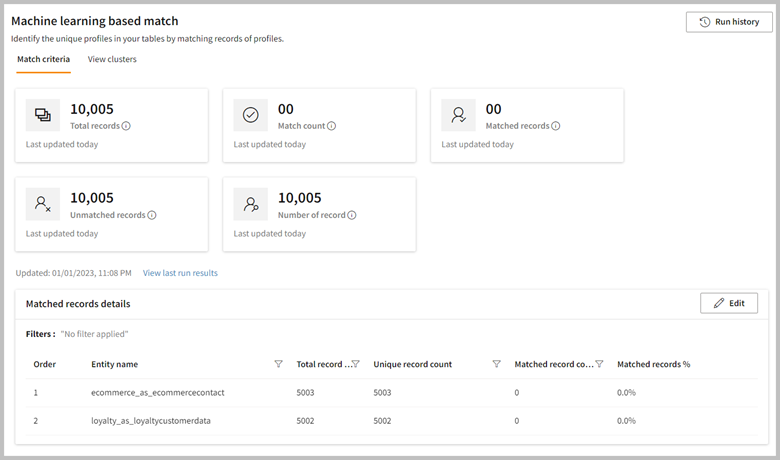The width and height of the screenshot is (780, 460).
Task: Select the loyalty_as_loyaltycustomerdata entity
Action: tap(151, 421)
